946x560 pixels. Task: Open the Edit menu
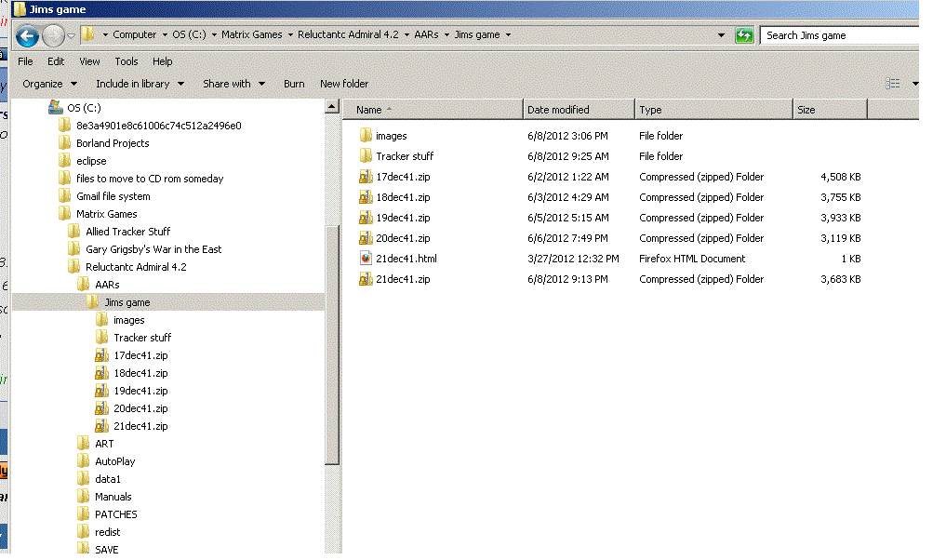point(56,61)
